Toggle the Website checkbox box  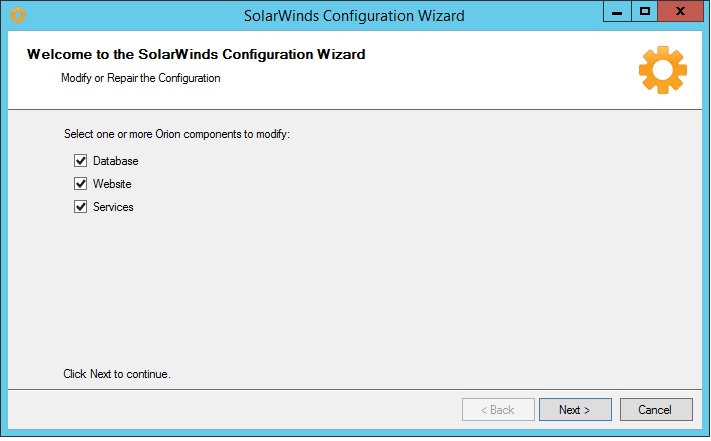coord(80,184)
